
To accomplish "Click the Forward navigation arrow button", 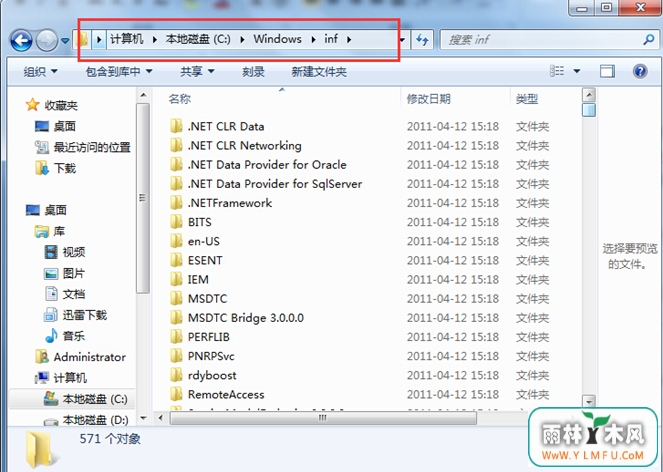I will point(46,41).
